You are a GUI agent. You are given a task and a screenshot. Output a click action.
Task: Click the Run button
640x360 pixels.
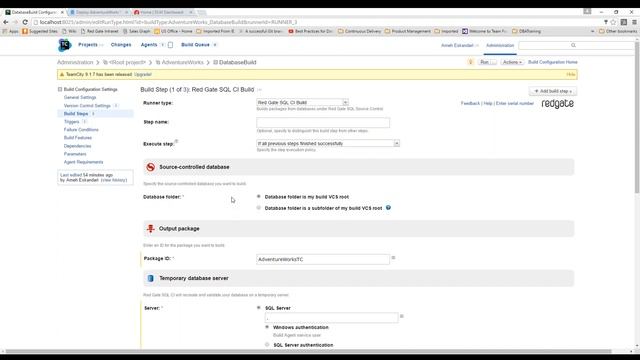click(x=484, y=62)
